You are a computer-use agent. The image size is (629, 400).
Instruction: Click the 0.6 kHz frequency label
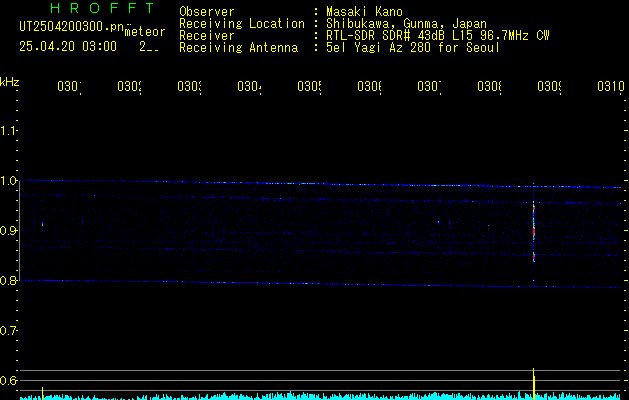[x=8, y=380]
